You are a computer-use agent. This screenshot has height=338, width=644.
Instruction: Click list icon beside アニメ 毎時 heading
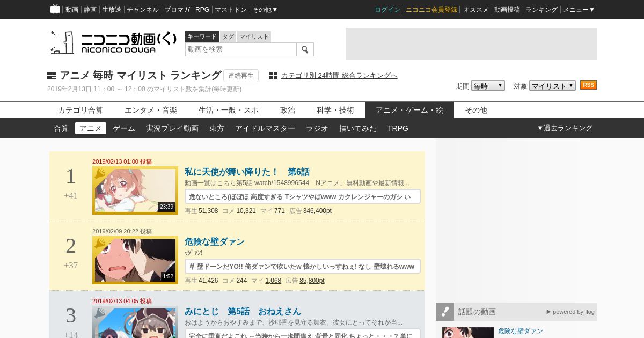coord(52,76)
